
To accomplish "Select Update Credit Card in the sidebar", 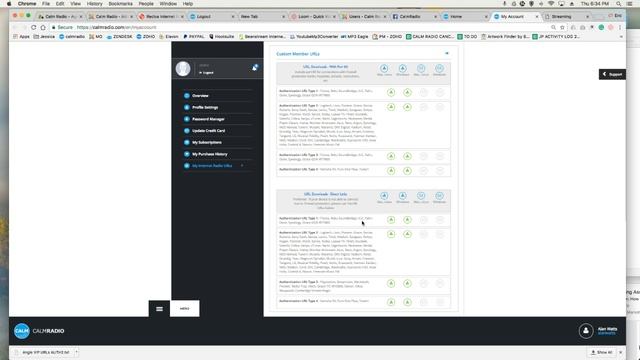I will tap(208, 131).
